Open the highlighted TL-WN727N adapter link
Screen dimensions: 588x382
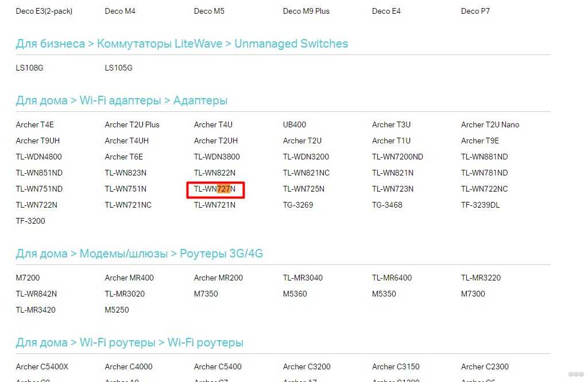[x=215, y=189]
